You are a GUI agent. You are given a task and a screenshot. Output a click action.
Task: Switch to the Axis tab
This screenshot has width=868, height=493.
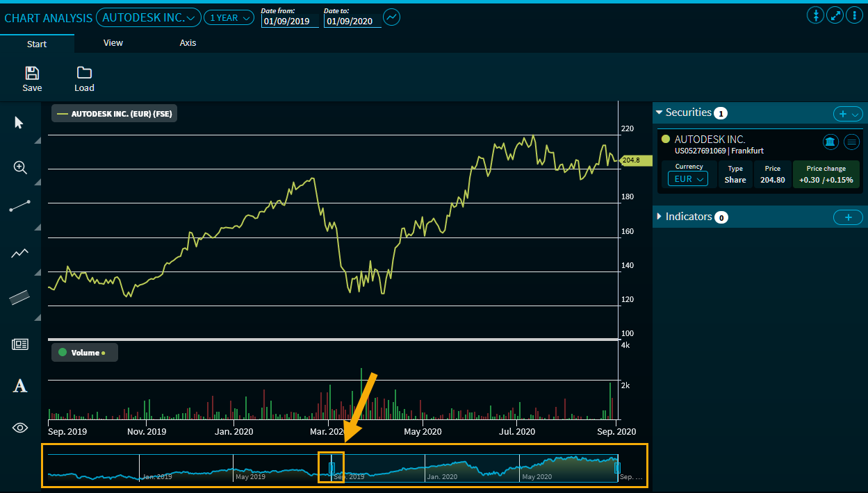click(x=188, y=43)
